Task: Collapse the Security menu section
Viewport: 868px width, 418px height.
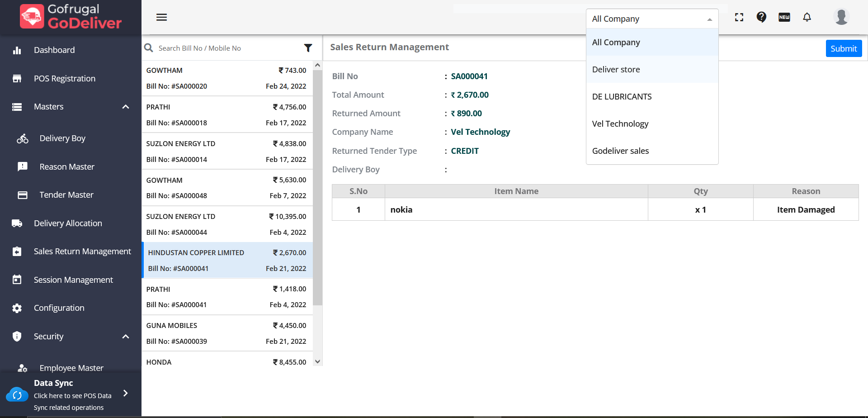Action: [126, 337]
